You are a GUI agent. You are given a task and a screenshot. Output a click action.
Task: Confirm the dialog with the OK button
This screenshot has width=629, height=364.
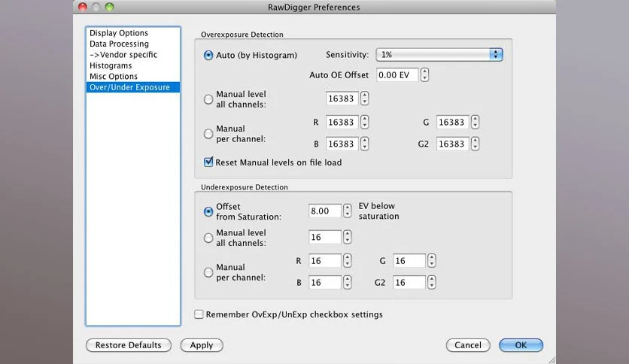(x=521, y=345)
